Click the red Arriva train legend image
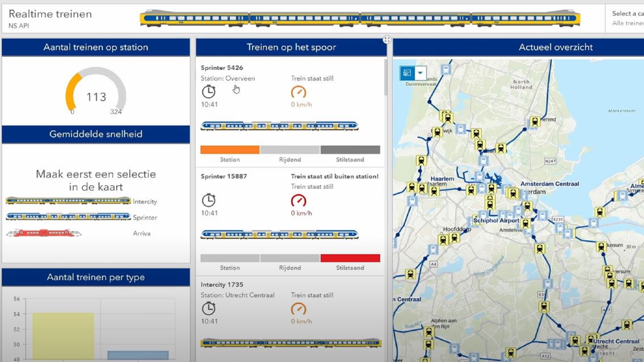 click(x=44, y=233)
